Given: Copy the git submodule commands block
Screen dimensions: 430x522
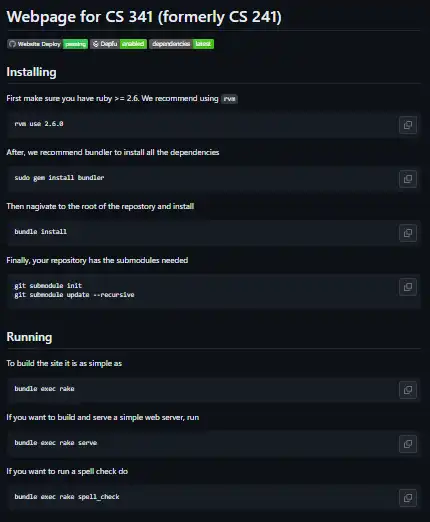Looking at the screenshot, I should [408, 287].
